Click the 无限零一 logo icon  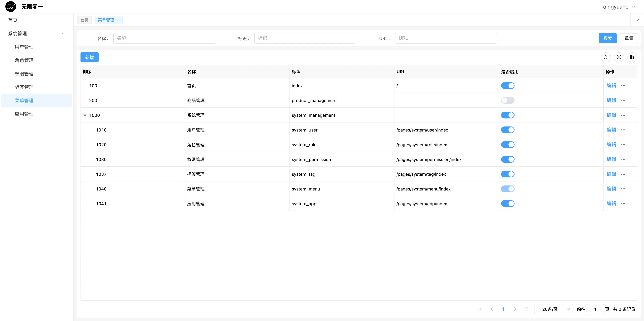11,7
